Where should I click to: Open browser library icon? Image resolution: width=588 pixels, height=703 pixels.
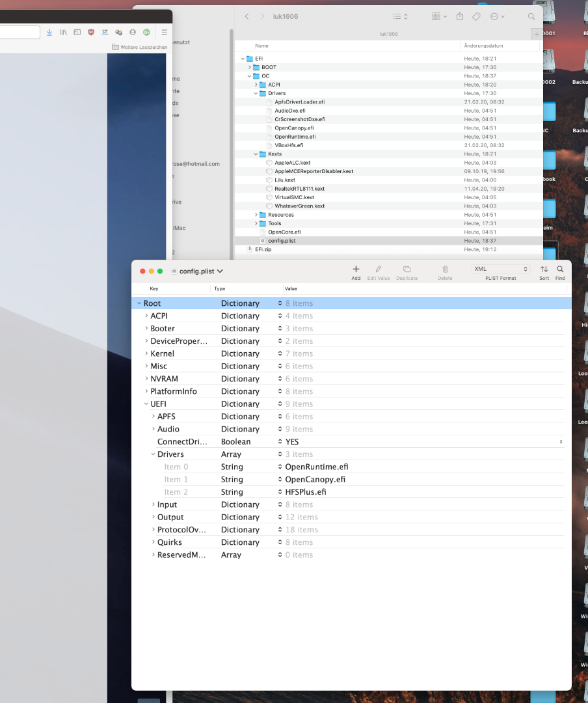click(x=63, y=33)
